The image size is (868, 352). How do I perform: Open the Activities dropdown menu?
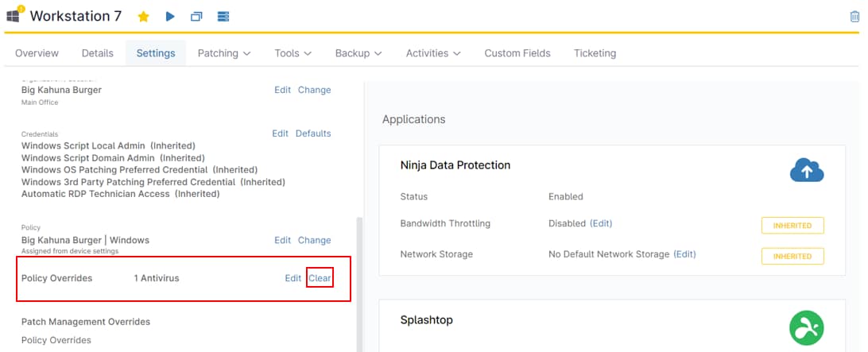point(433,53)
